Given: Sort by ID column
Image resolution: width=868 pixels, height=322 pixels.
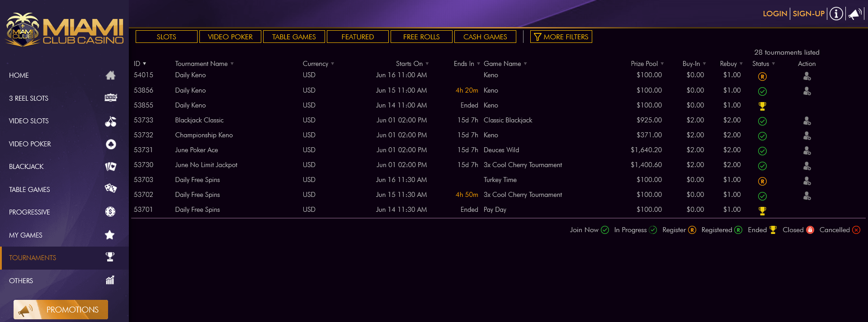Looking at the screenshot, I should pyautogui.click(x=140, y=64).
